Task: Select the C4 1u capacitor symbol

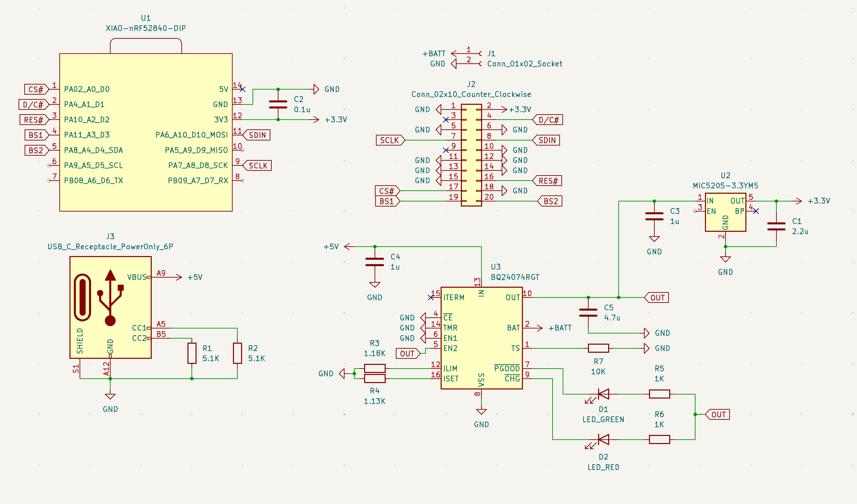Action: [375, 262]
